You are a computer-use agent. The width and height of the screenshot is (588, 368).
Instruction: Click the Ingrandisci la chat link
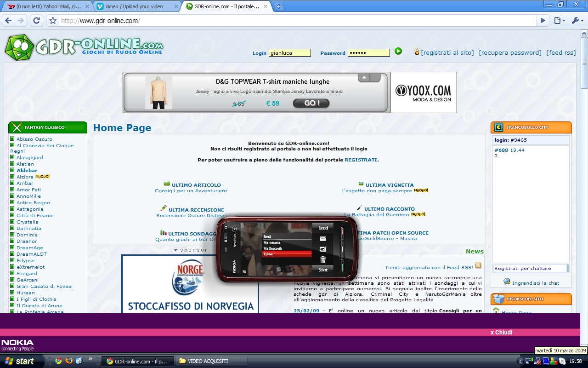point(536,283)
